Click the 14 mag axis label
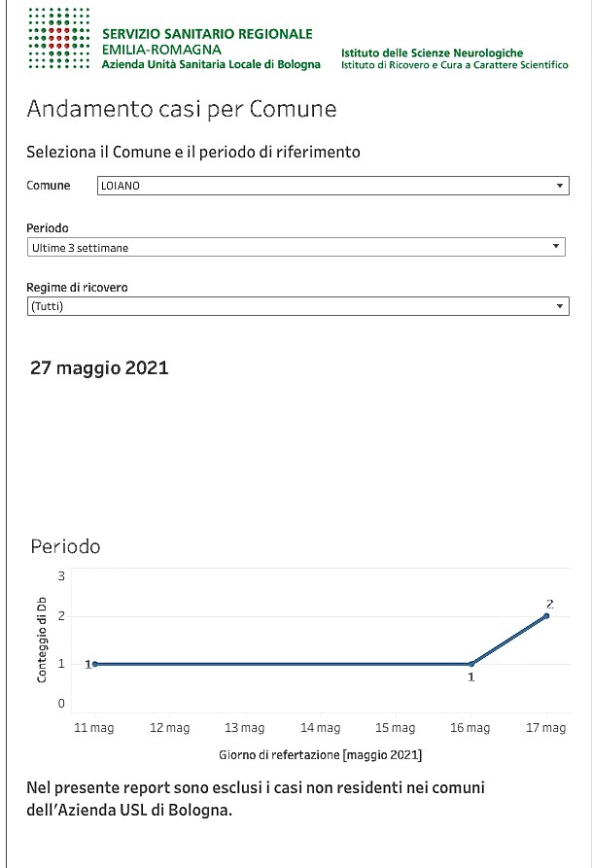 [320, 727]
